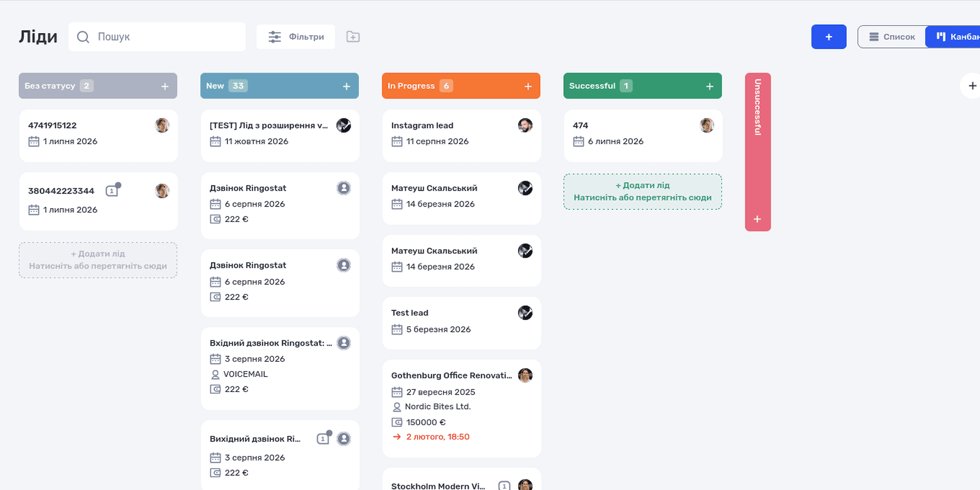Click the add folder icon next to filters
The width and height of the screenshot is (980, 490).
click(353, 37)
